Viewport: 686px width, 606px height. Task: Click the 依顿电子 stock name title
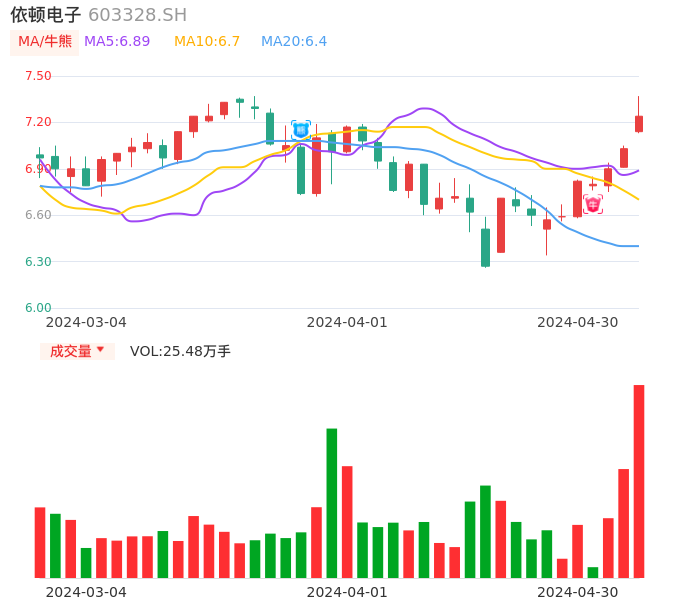(x=46, y=15)
